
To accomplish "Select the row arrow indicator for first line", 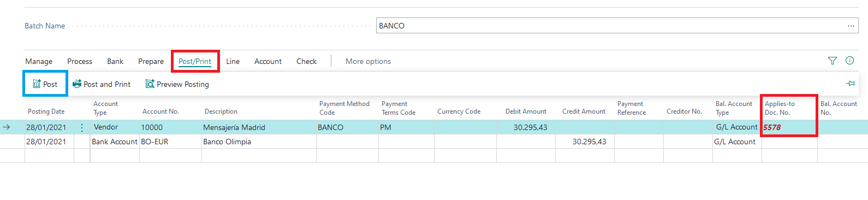I will pos(7,127).
